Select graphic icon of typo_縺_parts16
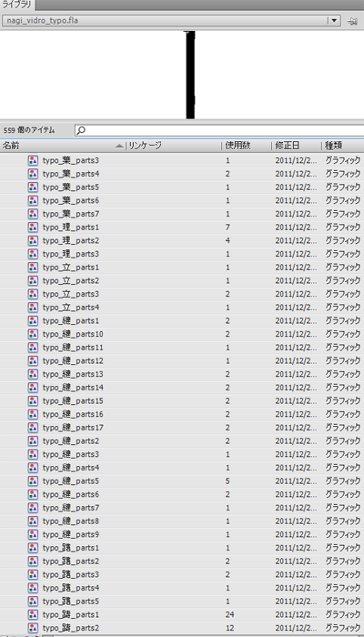The width and height of the screenshot is (364, 637). tap(33, 414)
